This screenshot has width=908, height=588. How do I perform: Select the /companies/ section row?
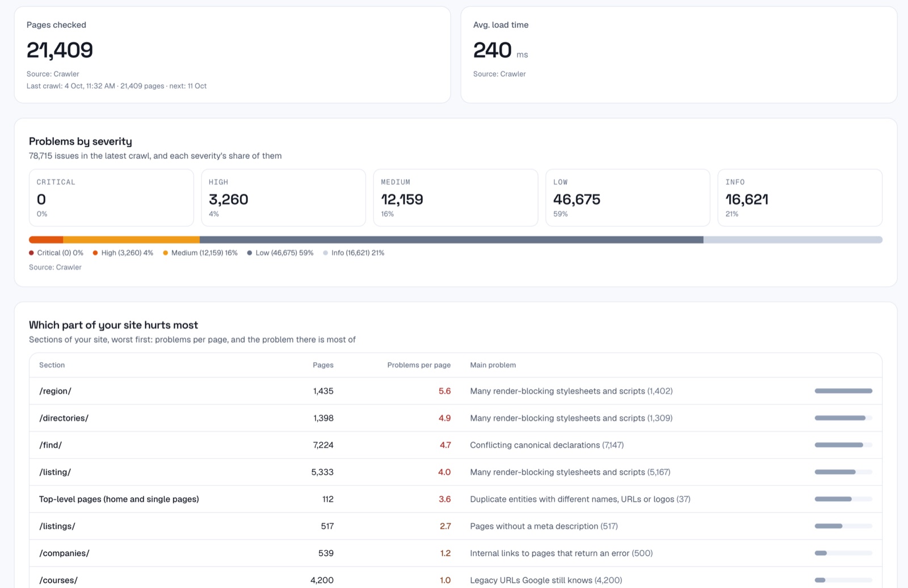click(456, 553)
